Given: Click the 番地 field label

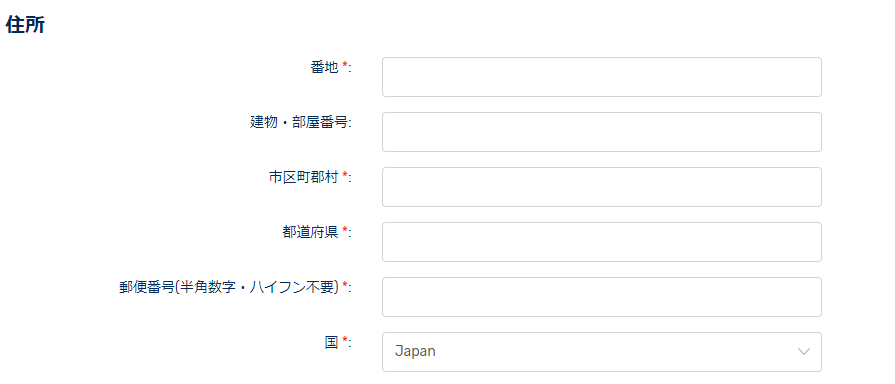Looking at the screenshot, I should pyautogui.click(x=325, y=67).
